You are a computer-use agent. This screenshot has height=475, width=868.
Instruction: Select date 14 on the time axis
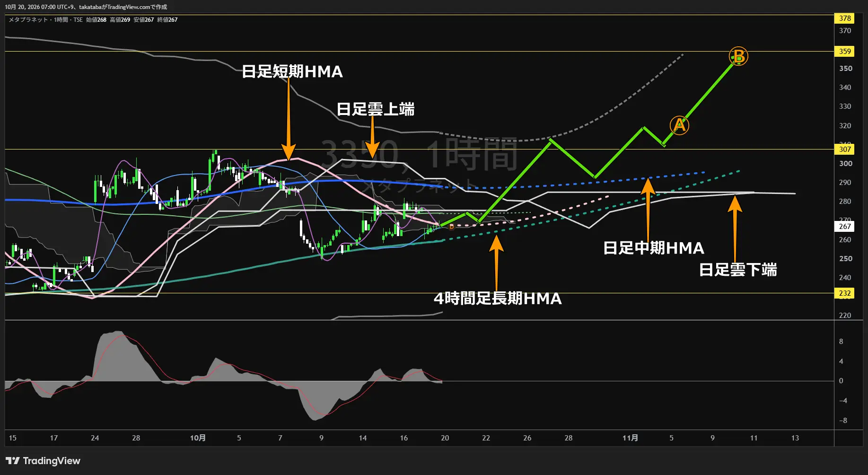pyautogui.click(x=362, y=438)
